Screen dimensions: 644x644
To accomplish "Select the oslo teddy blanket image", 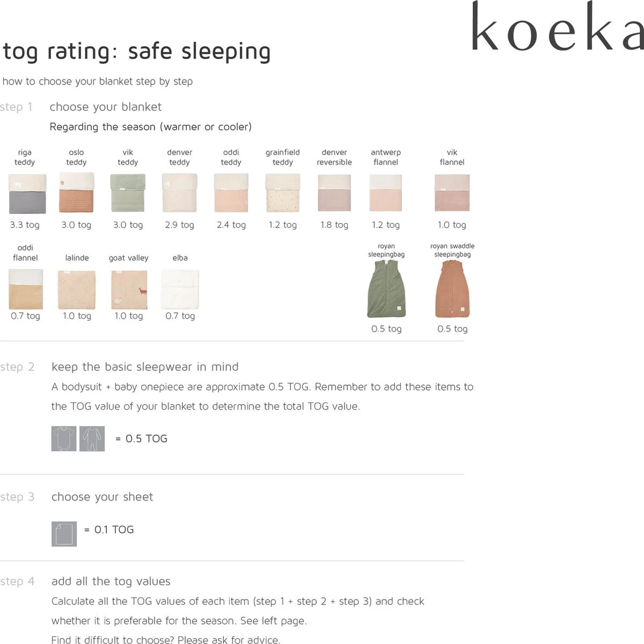I will (x=77, y=193).
